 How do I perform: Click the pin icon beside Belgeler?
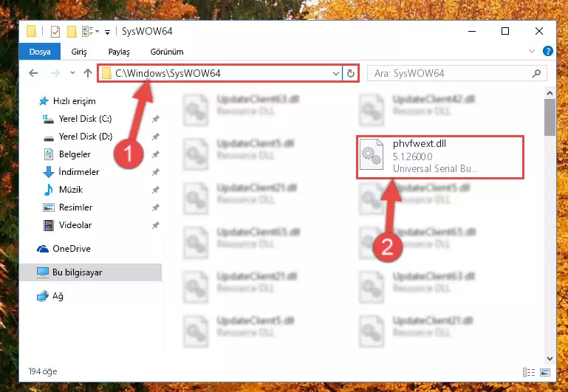pyautogui.click(x=155, y=154)
